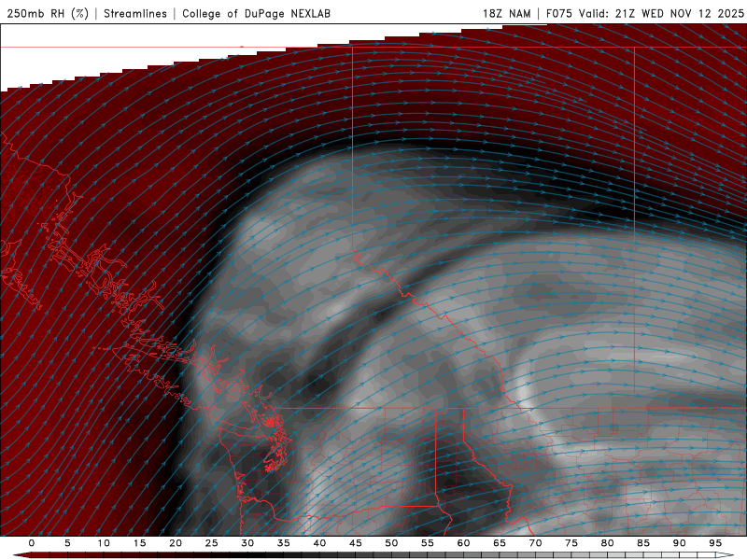
Task: Click the colorbar label "50"
Action: tap(391, 543)
